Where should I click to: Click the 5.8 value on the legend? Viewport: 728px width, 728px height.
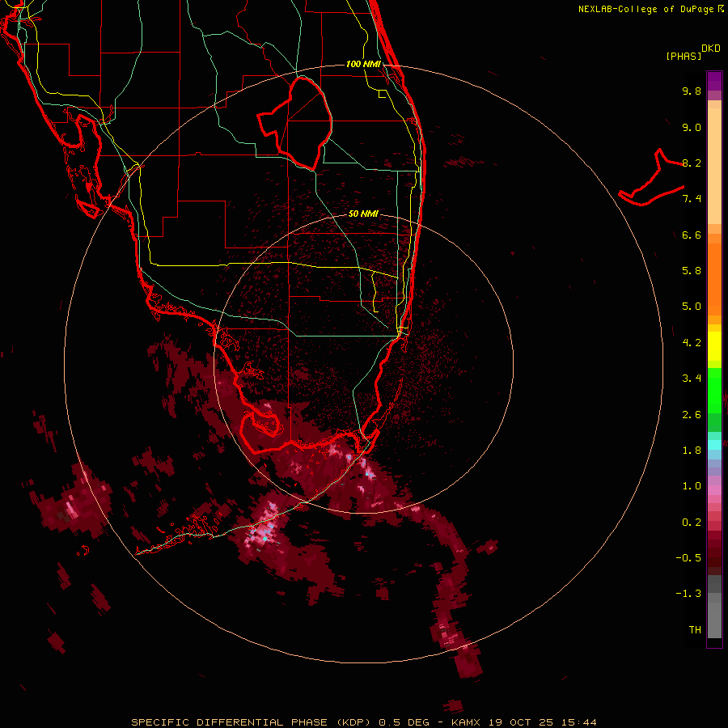(692, 271)
